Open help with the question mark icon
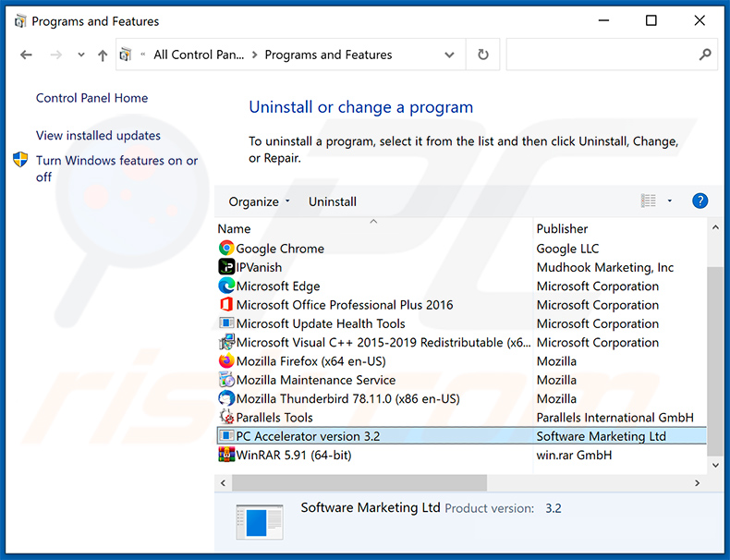The width and height of the screenshot is (730, 560). tap(700, 201)
